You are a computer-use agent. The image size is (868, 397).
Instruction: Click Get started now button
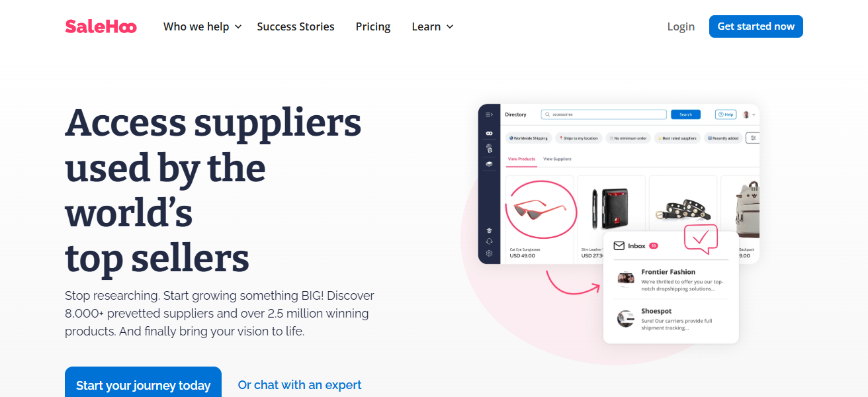coord(756,26)
